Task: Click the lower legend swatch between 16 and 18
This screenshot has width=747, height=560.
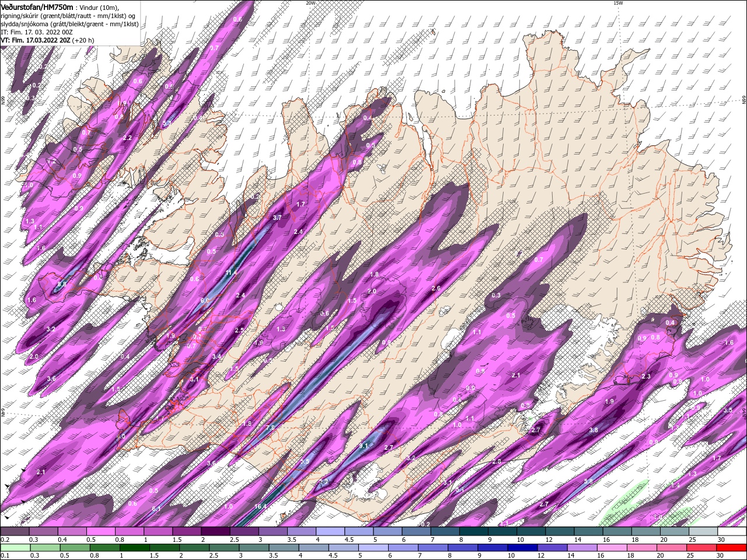Action: (x=613, y=548)
